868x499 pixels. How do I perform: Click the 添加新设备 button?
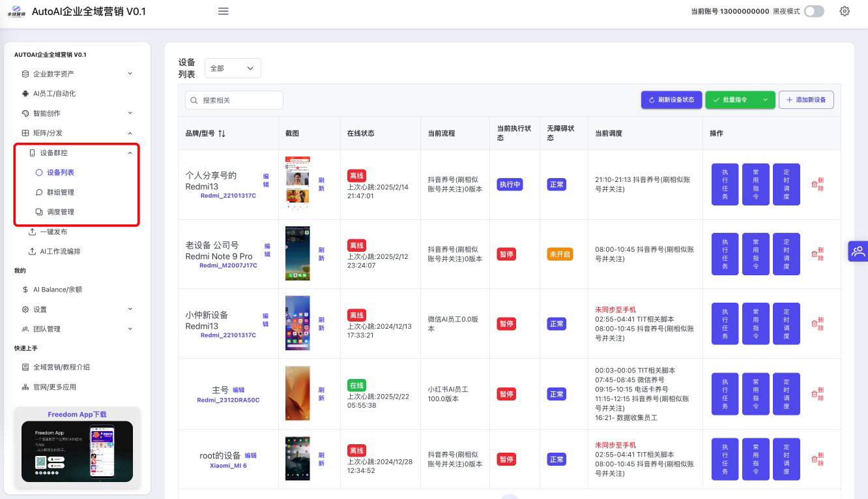click(806, 100)
